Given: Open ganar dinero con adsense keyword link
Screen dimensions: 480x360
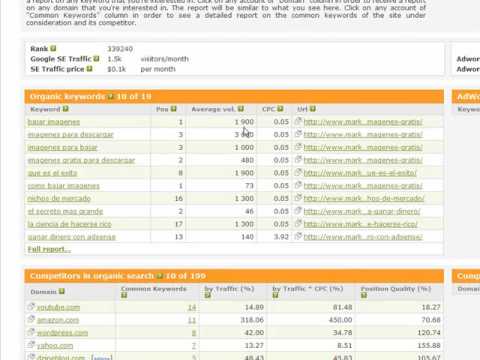Looking at the screenshot, I should (x=72, y=237).
